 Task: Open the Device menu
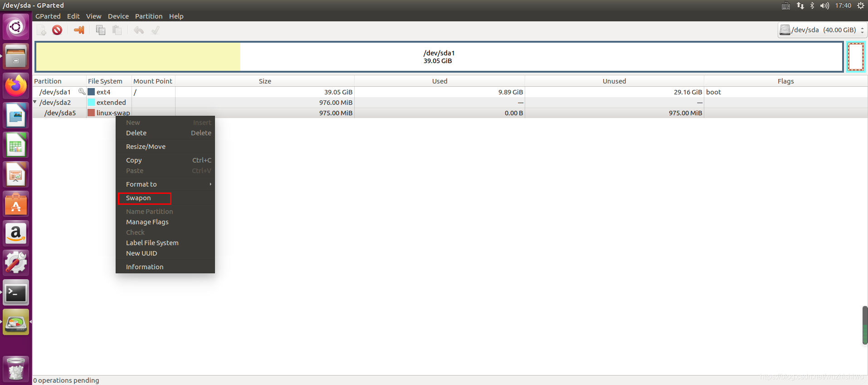[118, 16]
